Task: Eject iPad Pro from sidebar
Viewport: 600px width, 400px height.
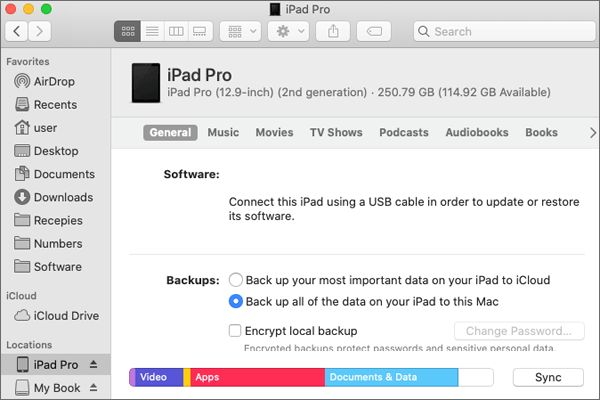Action: click(95, 365)
